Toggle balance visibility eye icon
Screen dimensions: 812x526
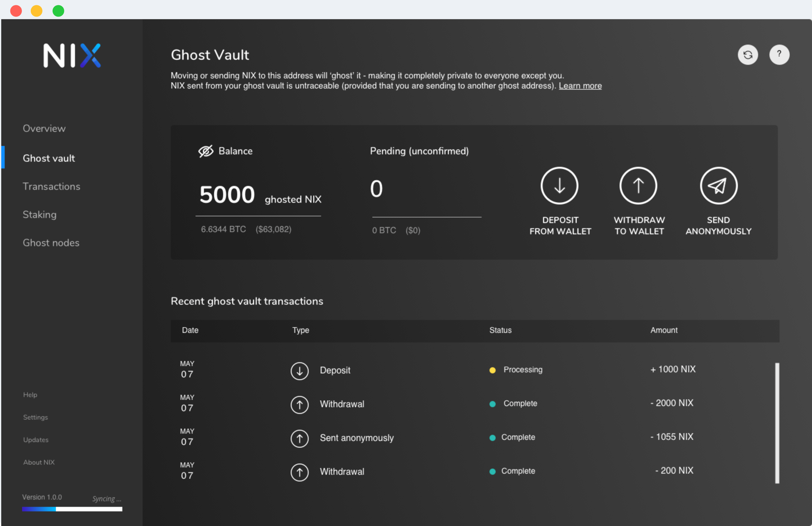point(206,151)
